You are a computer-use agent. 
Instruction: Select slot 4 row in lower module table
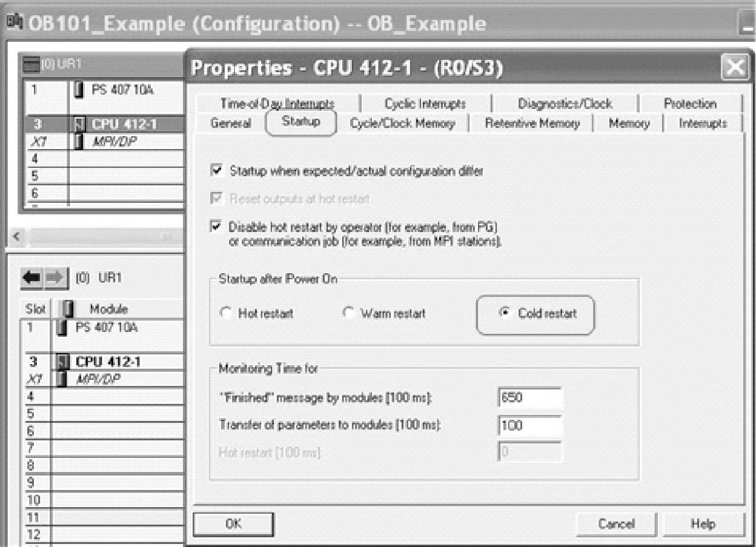[x=103, y=396]
